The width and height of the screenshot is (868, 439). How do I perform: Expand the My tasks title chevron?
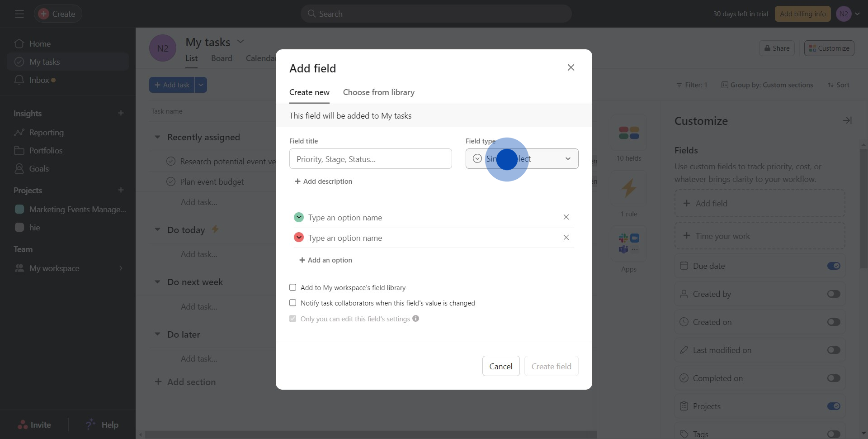coord(241,42)
